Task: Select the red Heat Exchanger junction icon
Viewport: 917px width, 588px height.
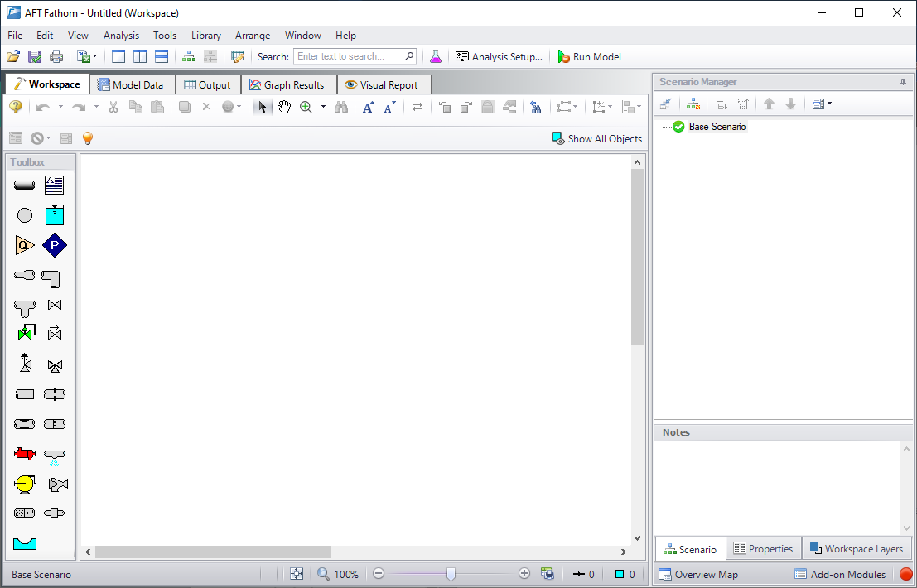Action: pos(25,454)
